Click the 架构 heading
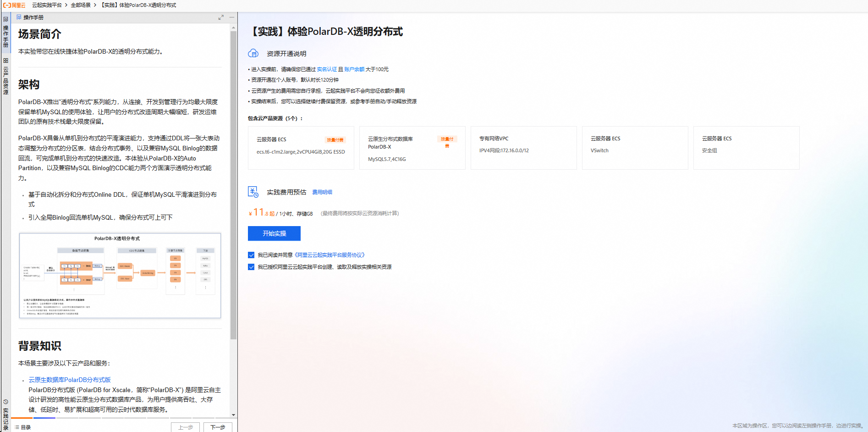Screen dimensions: 868x432 29,85
